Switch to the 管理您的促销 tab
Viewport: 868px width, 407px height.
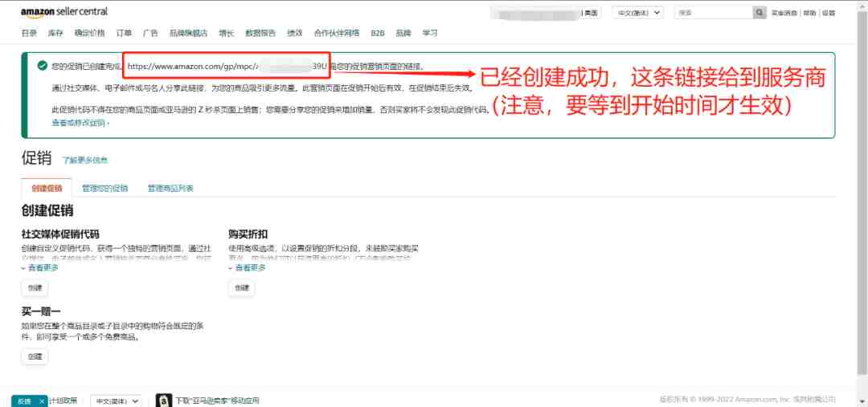[105, 188]
